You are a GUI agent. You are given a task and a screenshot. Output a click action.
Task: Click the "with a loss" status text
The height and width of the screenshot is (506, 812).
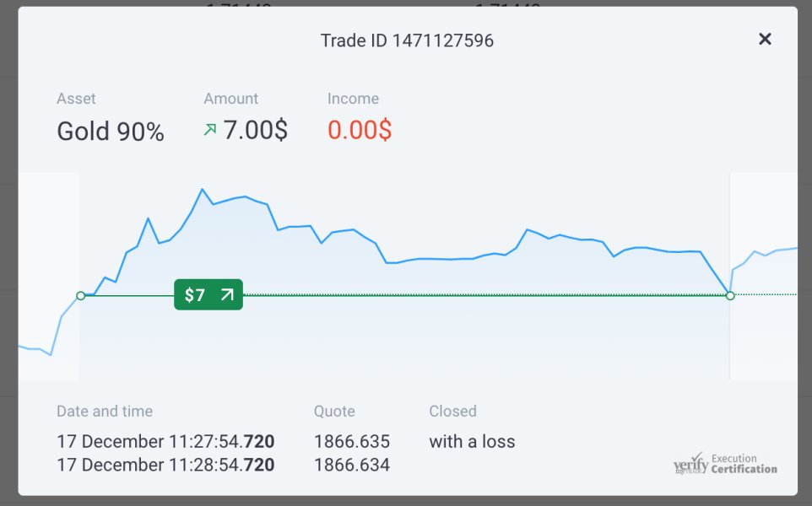(472, 441)
